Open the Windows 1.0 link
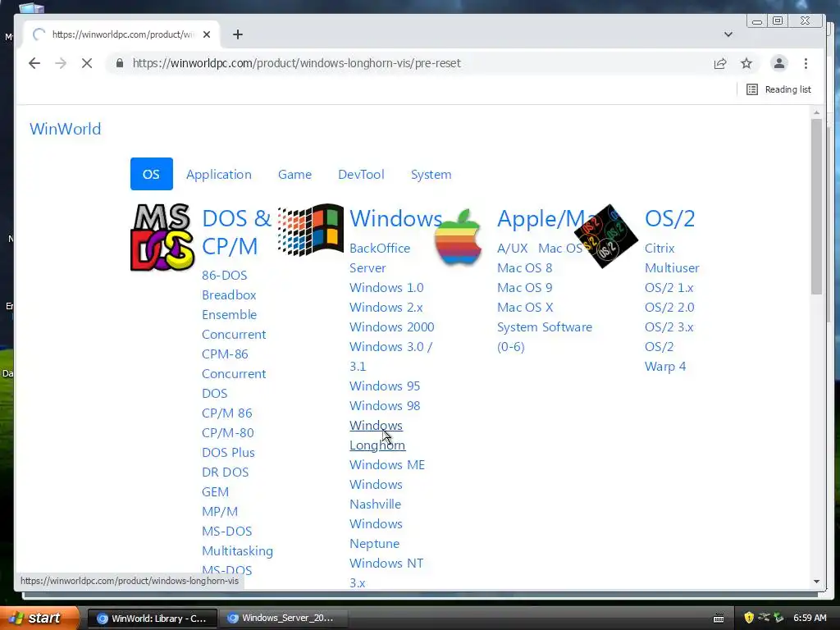This screenshot has height=630, width=840. [x=386, y=288]
